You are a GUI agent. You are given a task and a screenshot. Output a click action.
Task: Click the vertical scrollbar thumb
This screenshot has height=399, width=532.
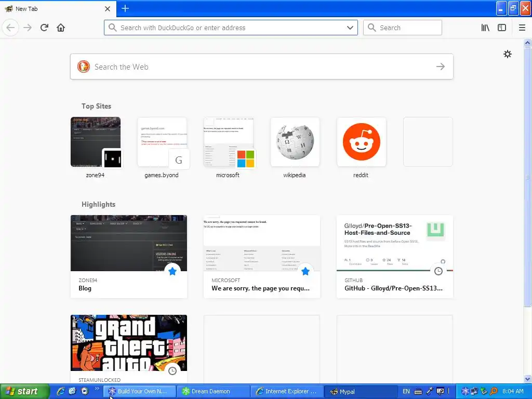[x=527, y=177]
